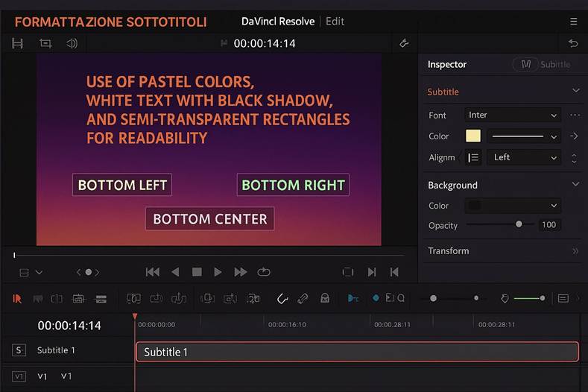Select the trim edit tool
Image resolution: width=588 pixels, height=392 pixels.
click(x=38, y=299)
